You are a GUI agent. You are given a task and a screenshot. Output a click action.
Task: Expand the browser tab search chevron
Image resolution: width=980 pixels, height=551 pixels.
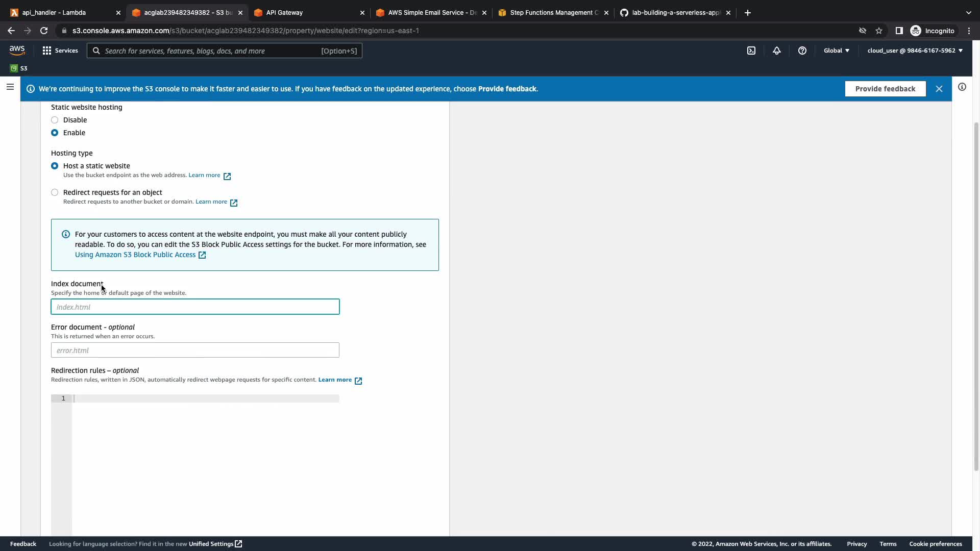tap(968, 13)
